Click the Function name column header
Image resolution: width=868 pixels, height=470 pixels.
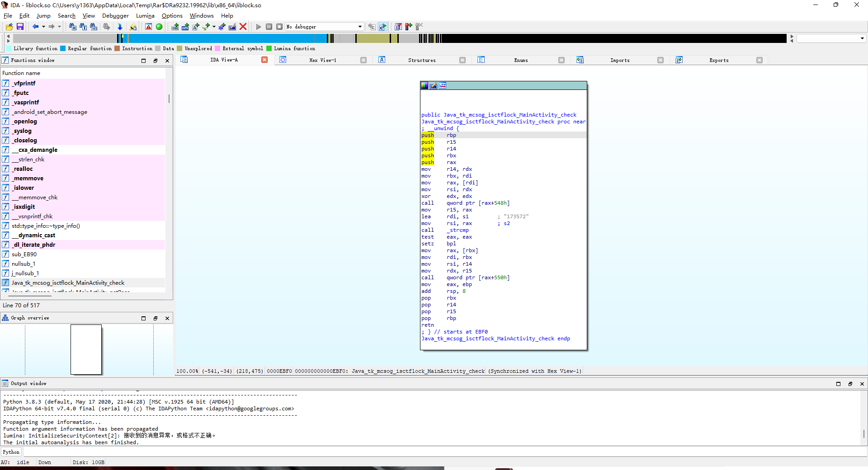pos(83,73)
